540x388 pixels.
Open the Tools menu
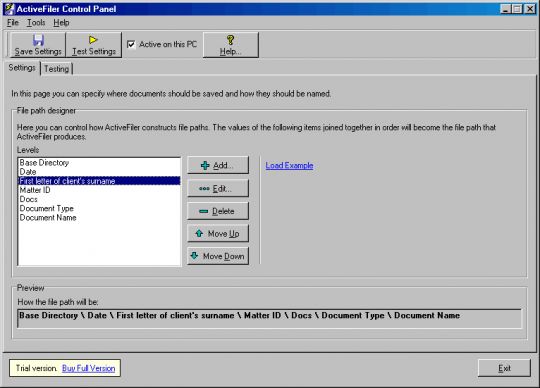coord(36,23)
